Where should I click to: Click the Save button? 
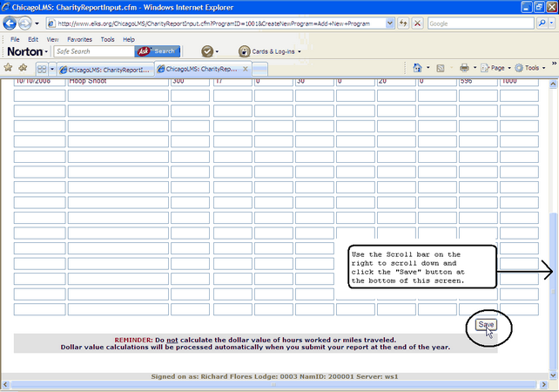point(486,325)
